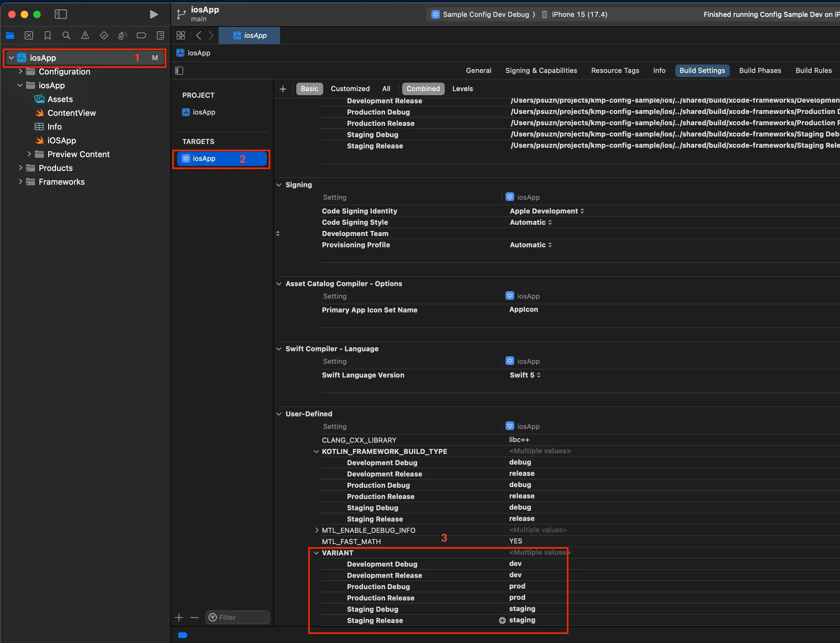Open the Bookmark navigator
The width and height of the screenshot is (840, 643).
click(x=48, y=36)
